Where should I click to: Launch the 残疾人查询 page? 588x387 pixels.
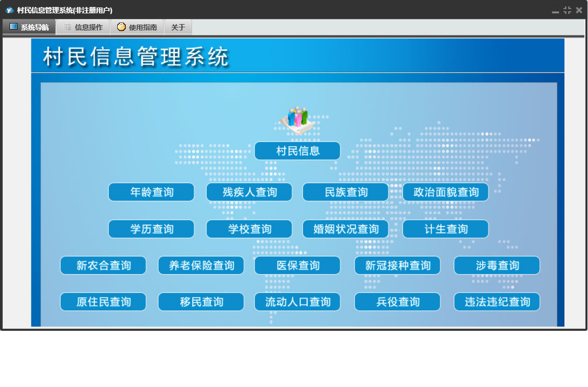(249, 192)
